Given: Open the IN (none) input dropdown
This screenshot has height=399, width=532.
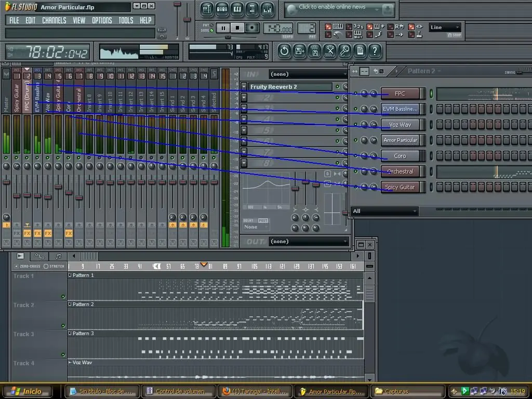Looking at the screenshot, I should [308, 74].
